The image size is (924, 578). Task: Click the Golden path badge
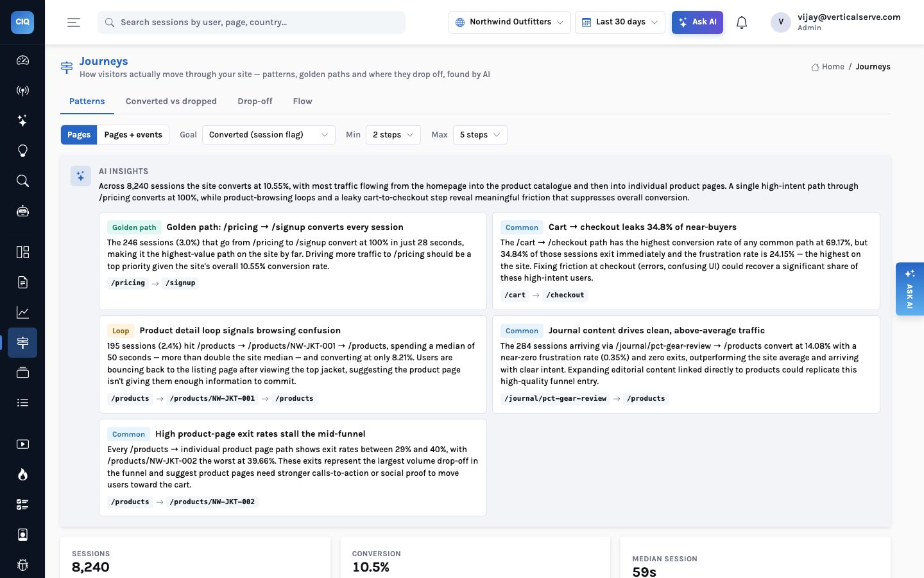tap(134, 227)
